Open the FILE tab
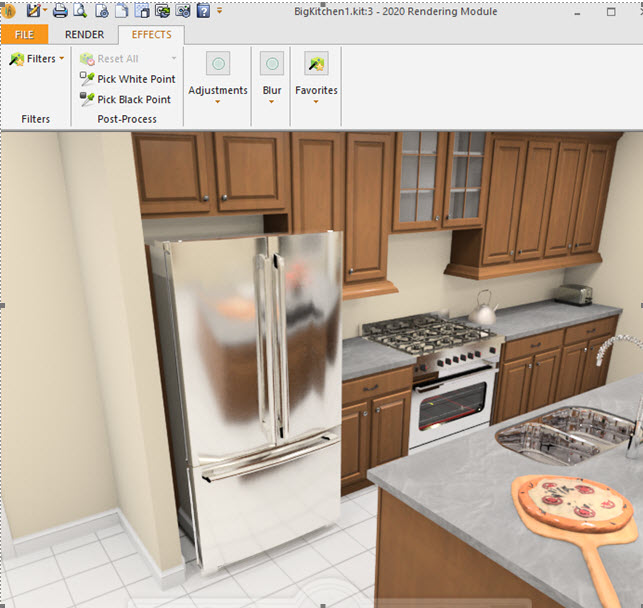 [x=24, y=34]
